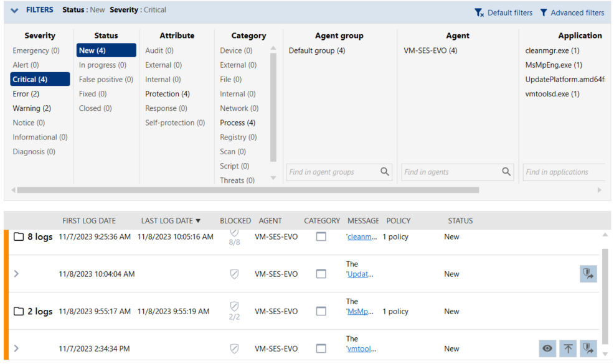Click category icon in cleanm row
Screen dimensions: 614x364
pyautogui.click(x=321, y=237)
